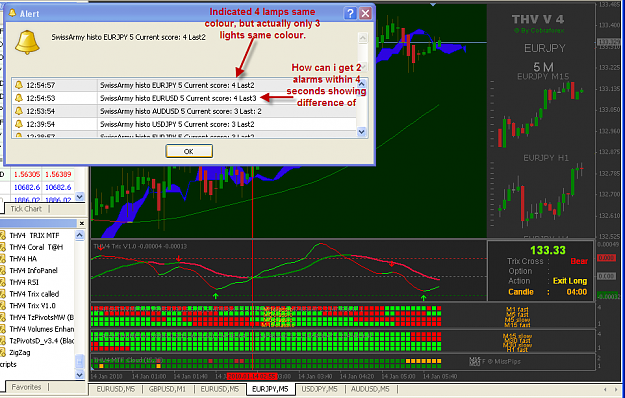Close the Navigator panel with its x button
Screen dimensions: 625x398
(81, 224)
